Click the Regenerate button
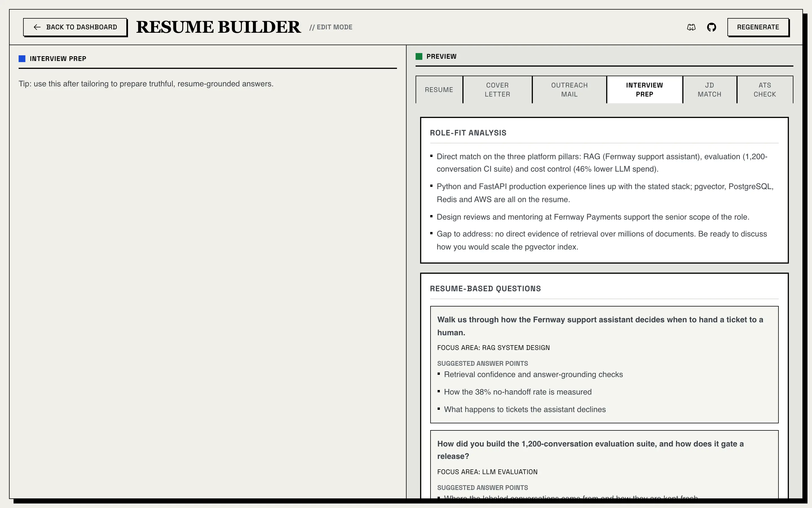The image size is (812, 508). pyautogui.click(x=758, y=27)
